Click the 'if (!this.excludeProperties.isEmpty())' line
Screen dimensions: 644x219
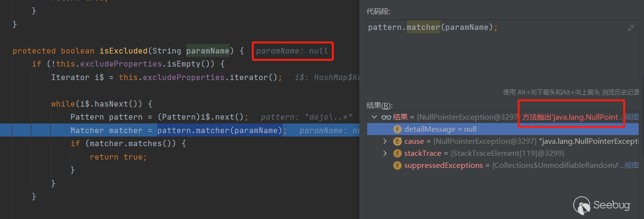click(x=128, y=64)
